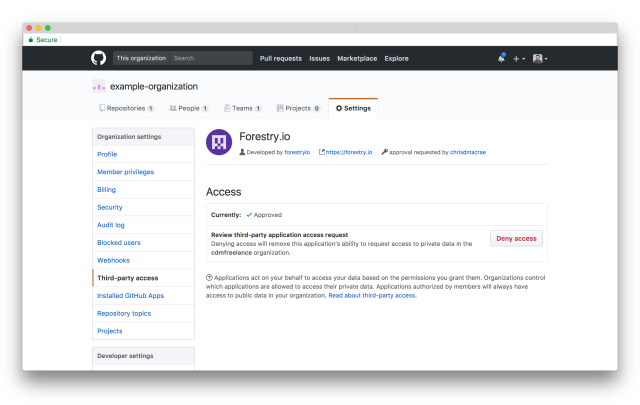The height and width of the screenshot is (405, 640).
Task: Open the plus create-new dropdown
Action: pos(519,58)
